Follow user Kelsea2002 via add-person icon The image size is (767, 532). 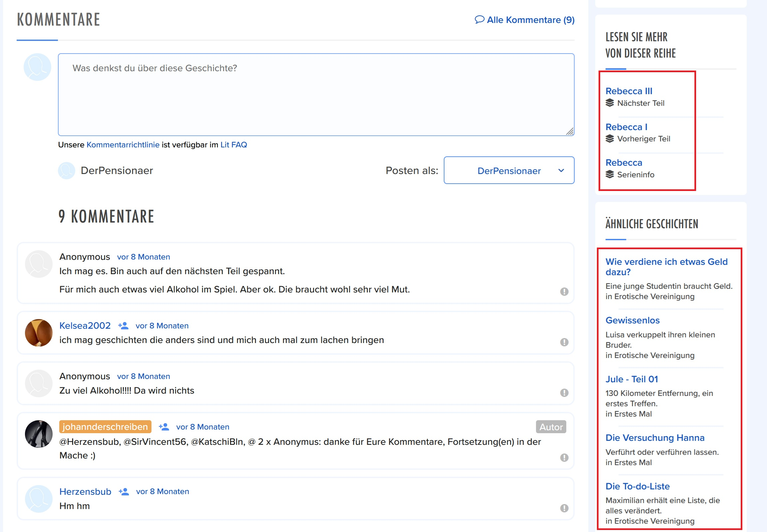124,326
